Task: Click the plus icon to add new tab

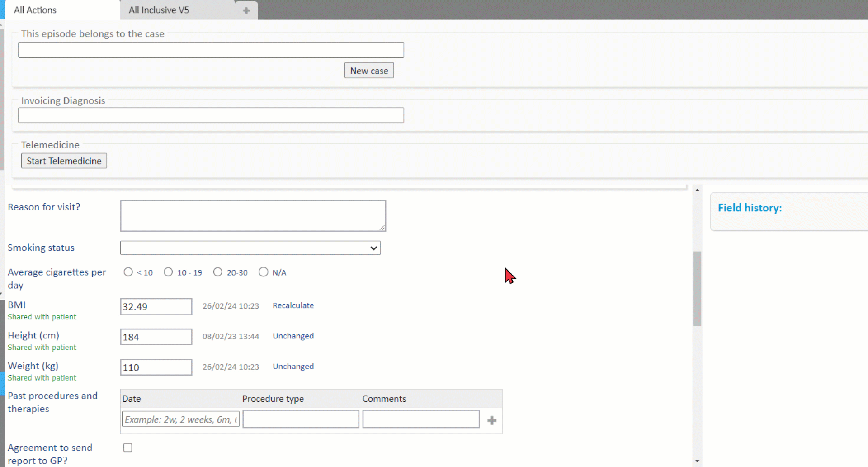Action: click(246, 10)
